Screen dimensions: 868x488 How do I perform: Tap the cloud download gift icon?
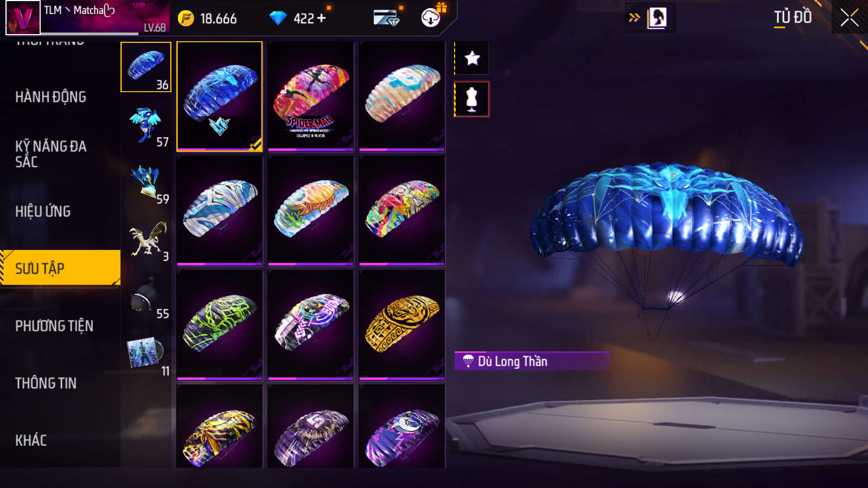(x=431, y=17)
